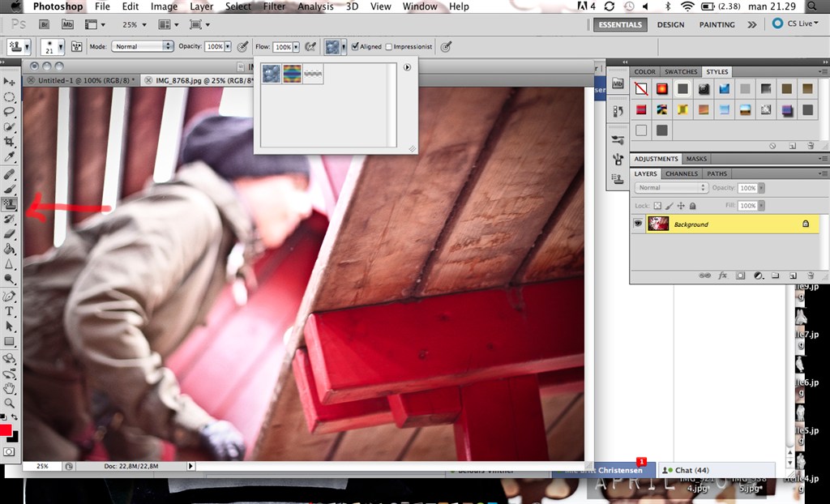
Task: Select the Paint Bucket tool
Action: pyautogui.click(x=10, y=249)
